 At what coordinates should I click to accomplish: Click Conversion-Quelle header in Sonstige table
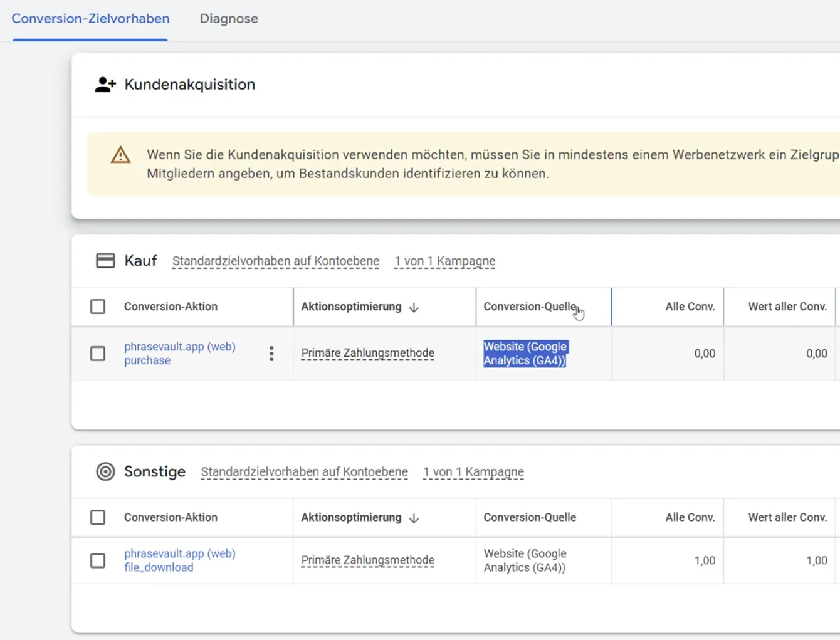tap(530, 517)
